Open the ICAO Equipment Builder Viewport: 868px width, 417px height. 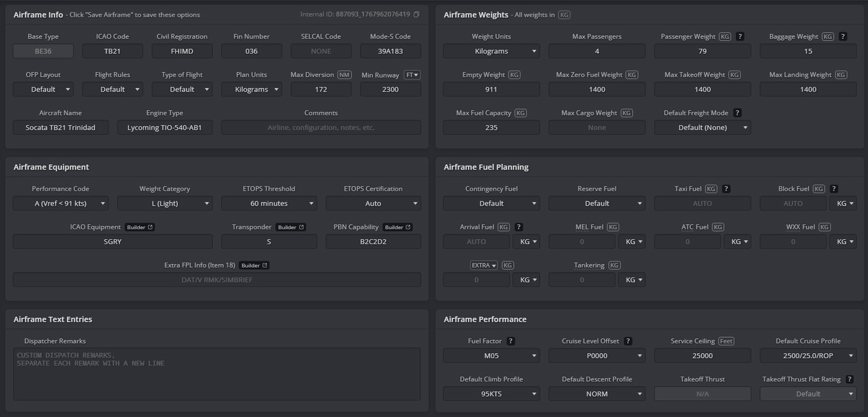coord(139,227)
